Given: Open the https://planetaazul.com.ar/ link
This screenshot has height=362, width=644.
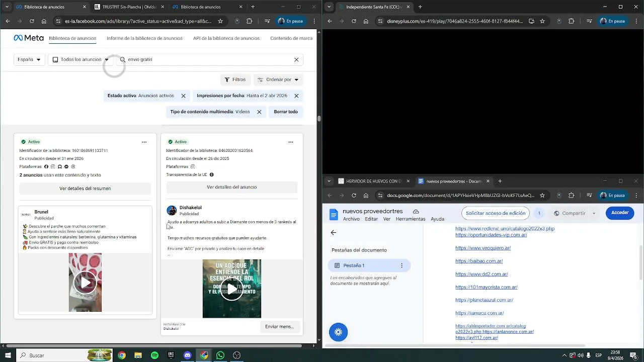Looking at the screenshot, I should pyautogui.click(x=484, y=300).
